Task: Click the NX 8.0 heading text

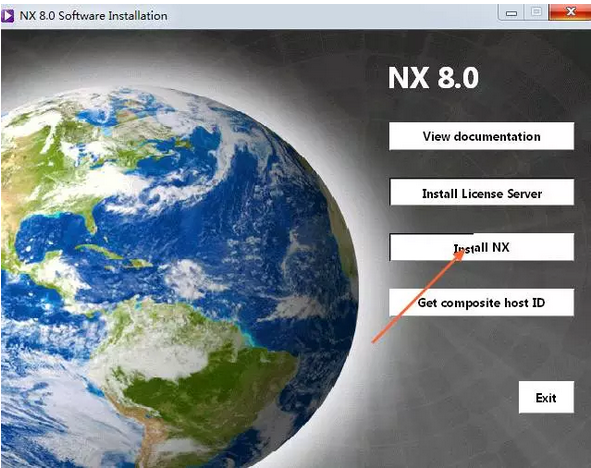Action: [x=433, y=78]
